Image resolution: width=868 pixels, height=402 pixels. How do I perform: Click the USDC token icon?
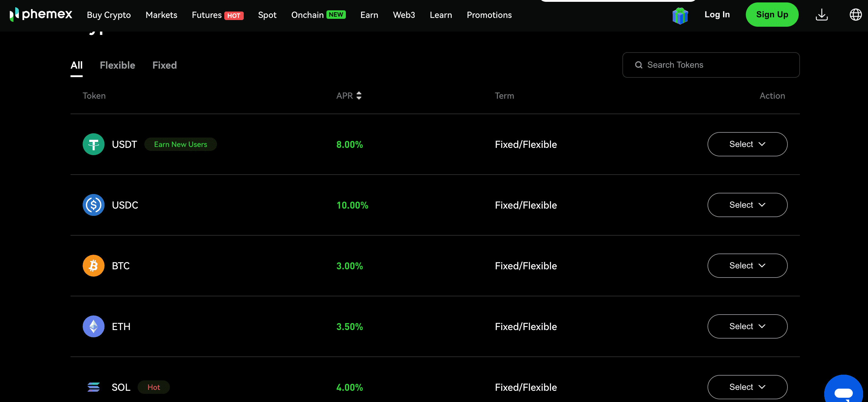pyautogui.click(x=93, y=205)
